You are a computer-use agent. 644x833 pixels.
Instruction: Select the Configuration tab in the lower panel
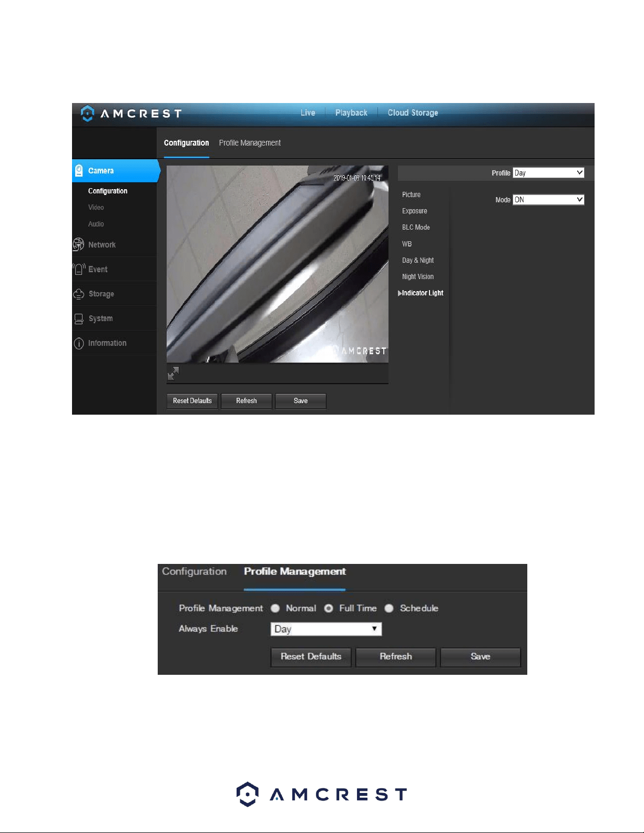pyautogui.click(x=195, y=571)
